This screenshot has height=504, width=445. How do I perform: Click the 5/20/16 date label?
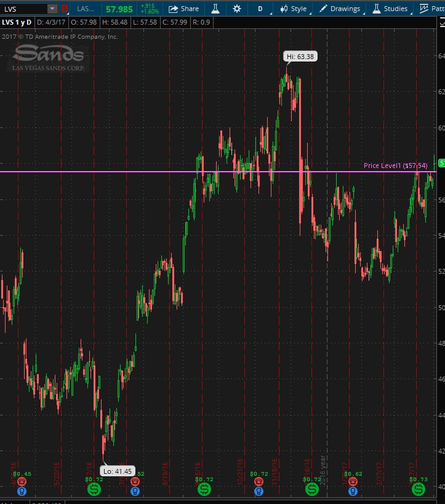click(x=57, y=474)
